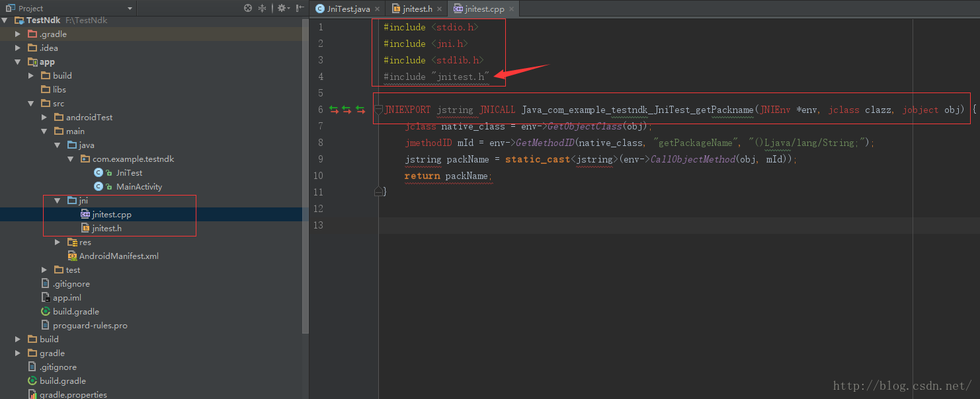Fold the function at line 6
Viewport: 980px width, 399px height.
(378, 110)
